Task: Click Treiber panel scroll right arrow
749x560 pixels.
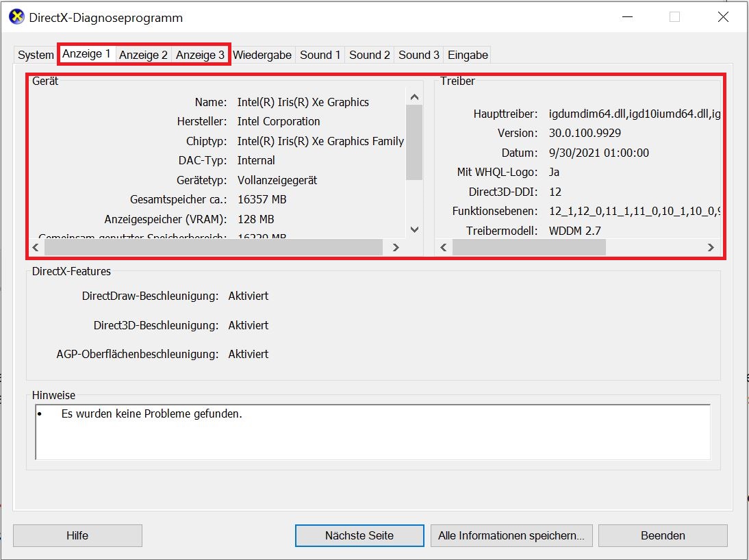Action: click(710, 248)
